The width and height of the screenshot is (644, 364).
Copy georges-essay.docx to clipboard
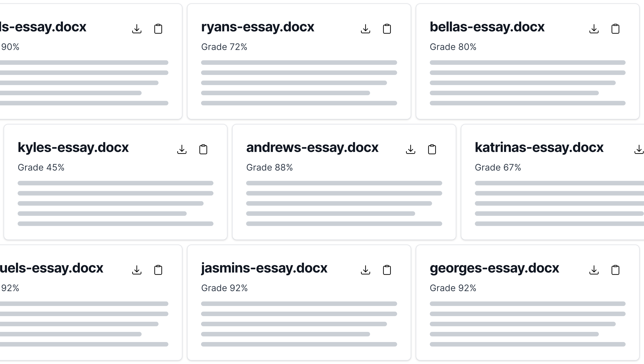point(615,270)
